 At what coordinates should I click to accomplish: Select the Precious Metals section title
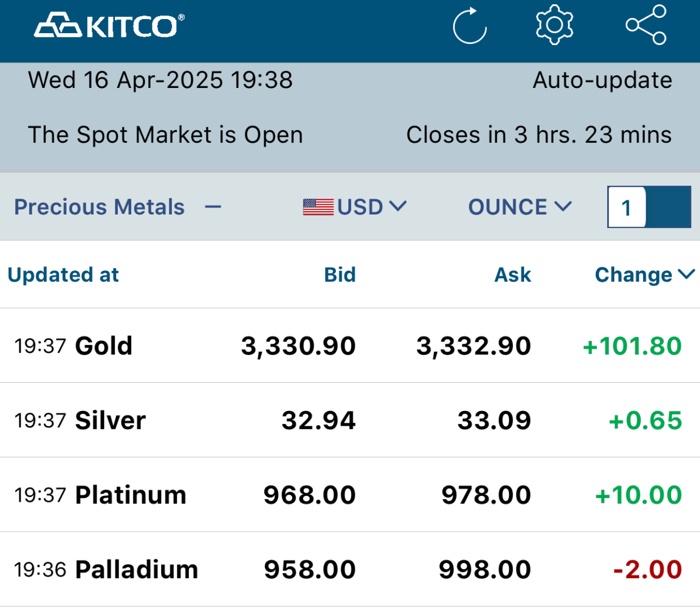[x=99, y=207]
